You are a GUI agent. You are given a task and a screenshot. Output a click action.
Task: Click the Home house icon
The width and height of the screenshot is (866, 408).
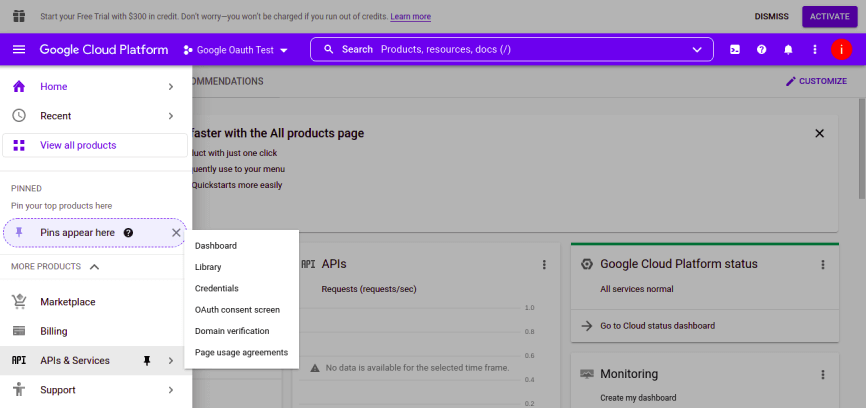19,87
